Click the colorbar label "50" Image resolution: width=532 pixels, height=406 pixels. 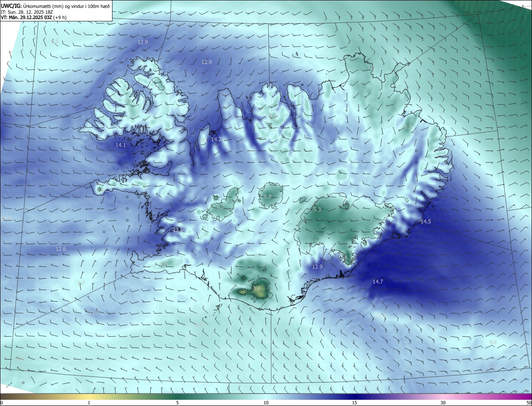point(529,403)
